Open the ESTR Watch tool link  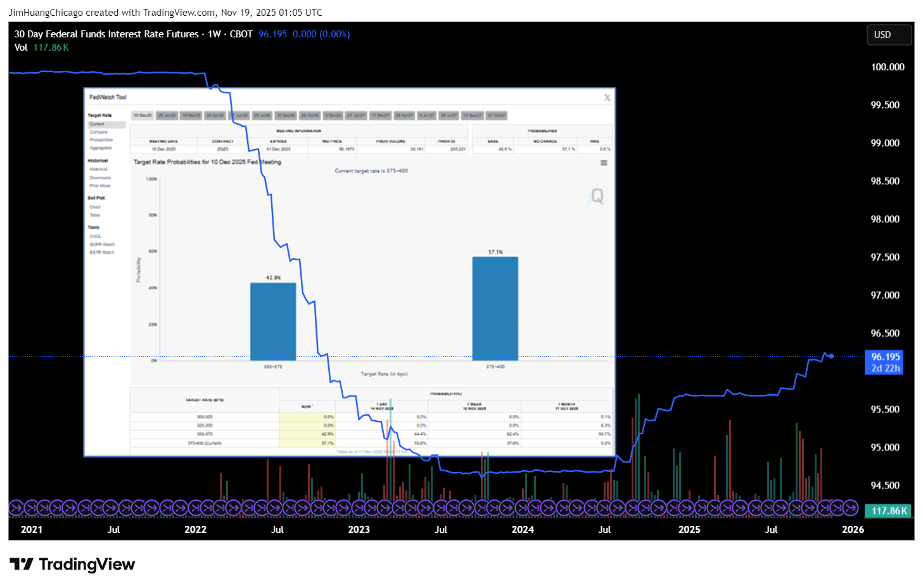point(102,252)
